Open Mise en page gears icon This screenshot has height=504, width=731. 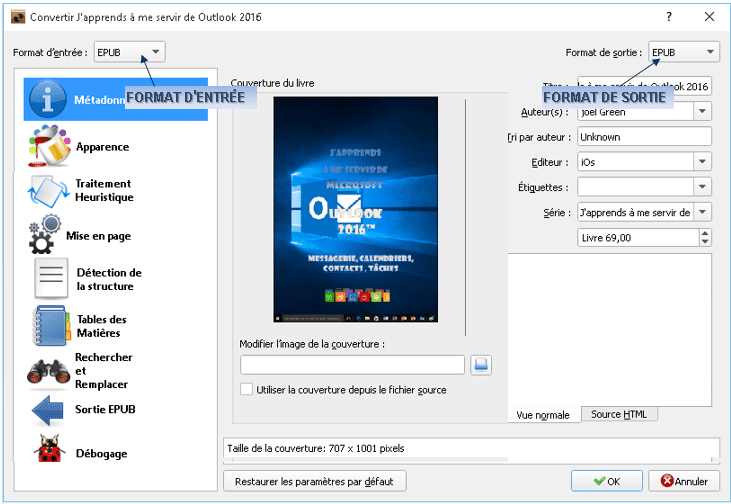click(45, 235)
